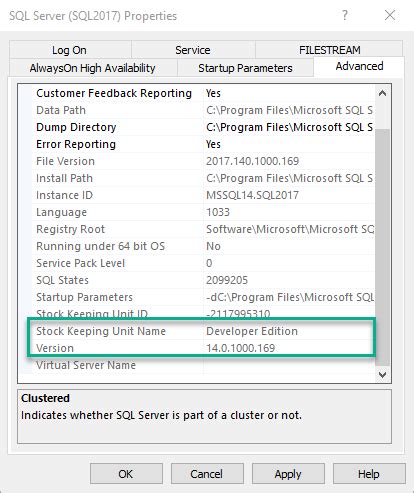Click the -dC:\Program Files startup value
The height and width of the screenshot is (493, 414).
coord(289,297)
